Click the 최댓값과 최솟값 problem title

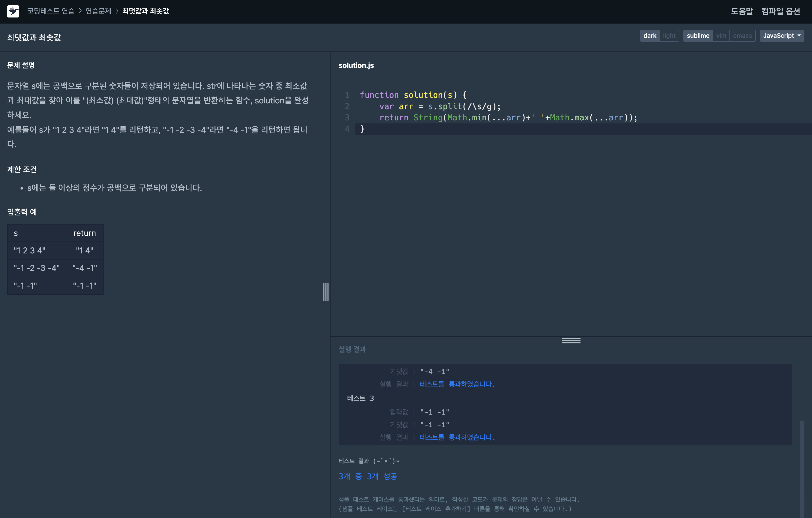tap(34, 38)
